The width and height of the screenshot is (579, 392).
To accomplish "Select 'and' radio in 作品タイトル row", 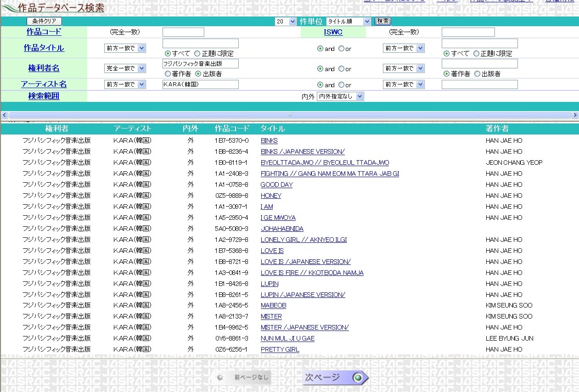I will click(320, 49).
